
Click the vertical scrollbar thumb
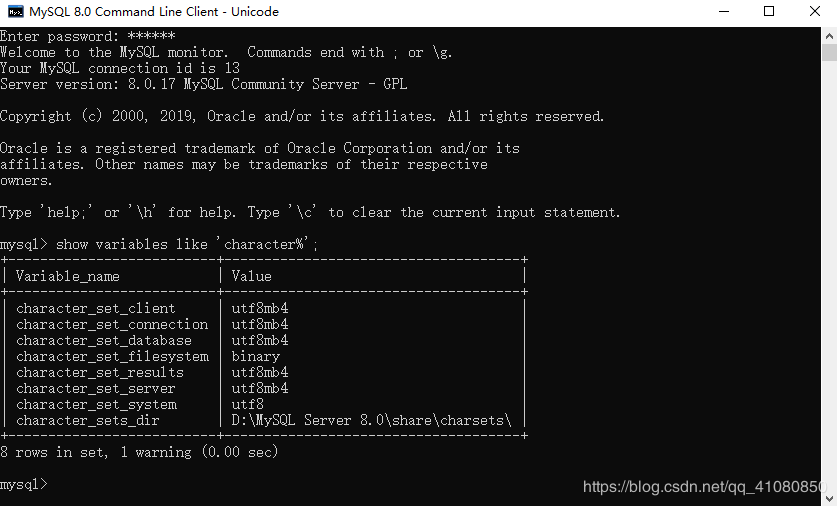click(x=829, y=53)
